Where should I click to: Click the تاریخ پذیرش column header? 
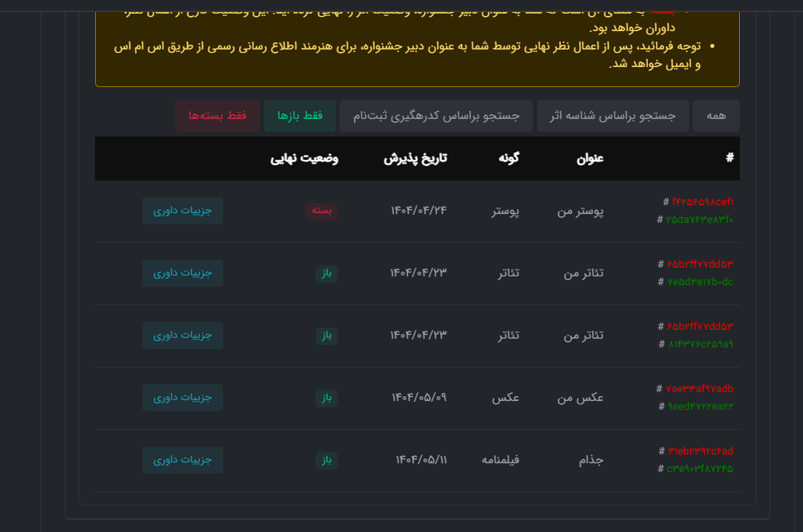point(415,158)
